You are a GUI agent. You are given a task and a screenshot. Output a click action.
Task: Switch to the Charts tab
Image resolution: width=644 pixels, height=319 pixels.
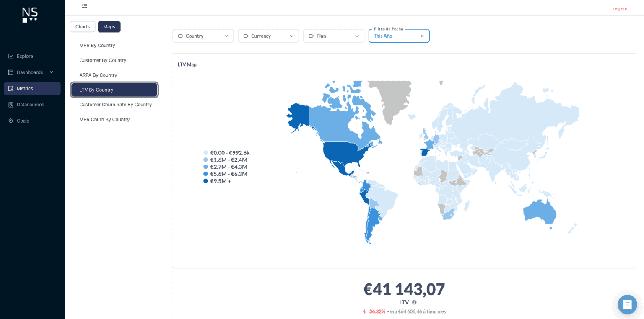click(82, 26)
